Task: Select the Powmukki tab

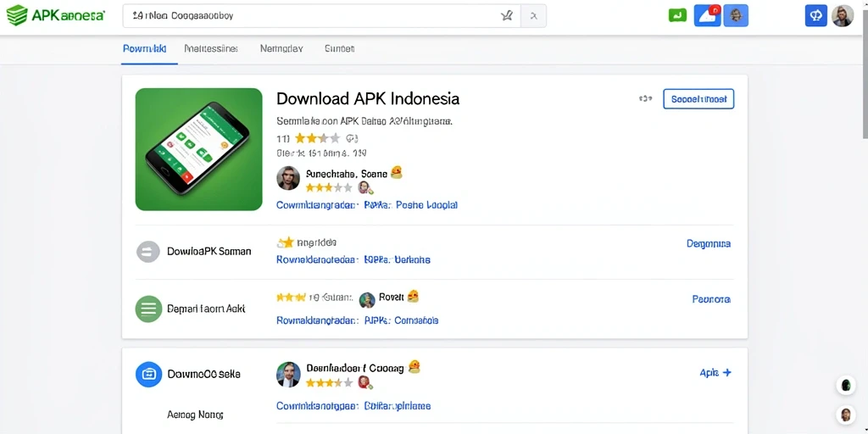Action: tap(144, 48)
